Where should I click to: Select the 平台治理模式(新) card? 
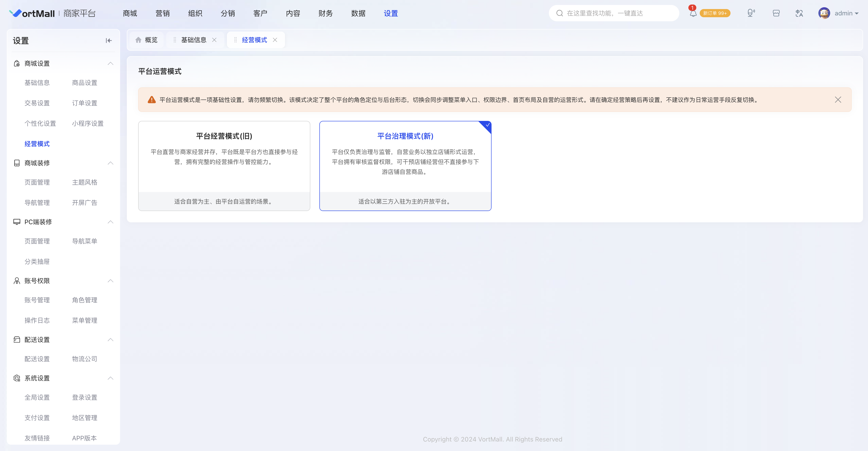405,166
